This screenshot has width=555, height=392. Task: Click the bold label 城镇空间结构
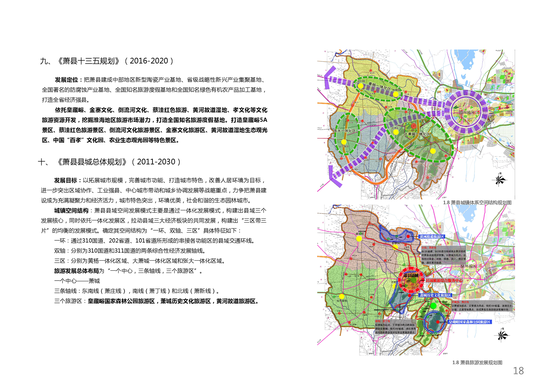[x=72, y=211]
